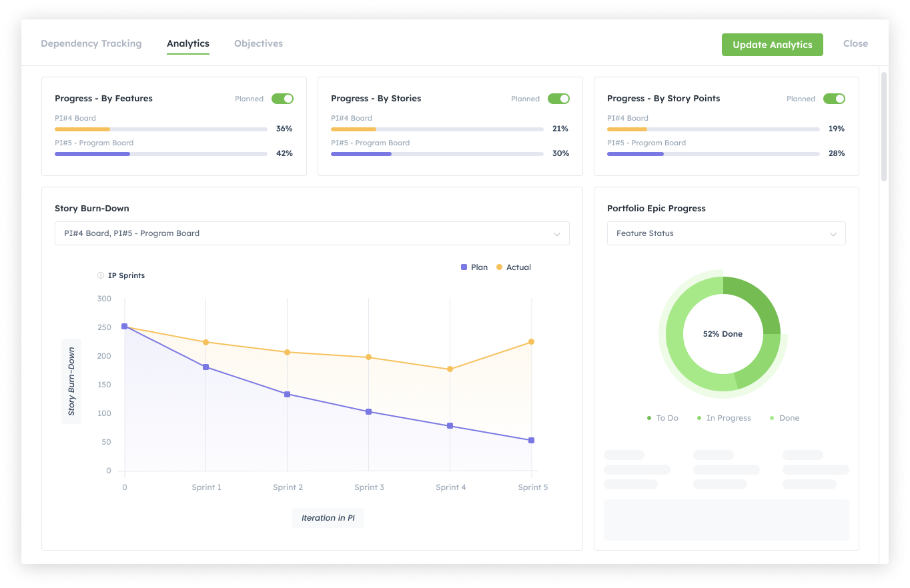Toggle Planned switch for Progress - By Features
Screen dimensions: 910x588
coord(282,99)
